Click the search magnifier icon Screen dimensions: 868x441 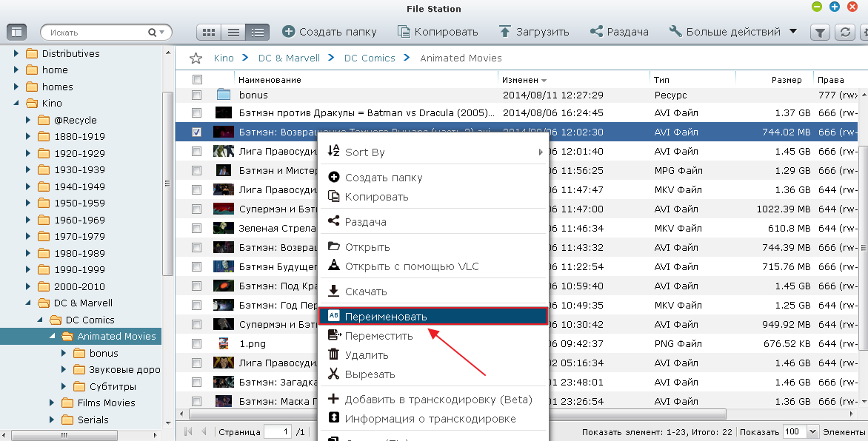click(153, 33)
